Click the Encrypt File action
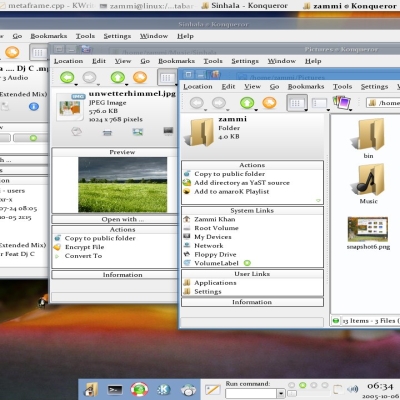The height and width of the screenshot is (400, 400). coord(84,247)
